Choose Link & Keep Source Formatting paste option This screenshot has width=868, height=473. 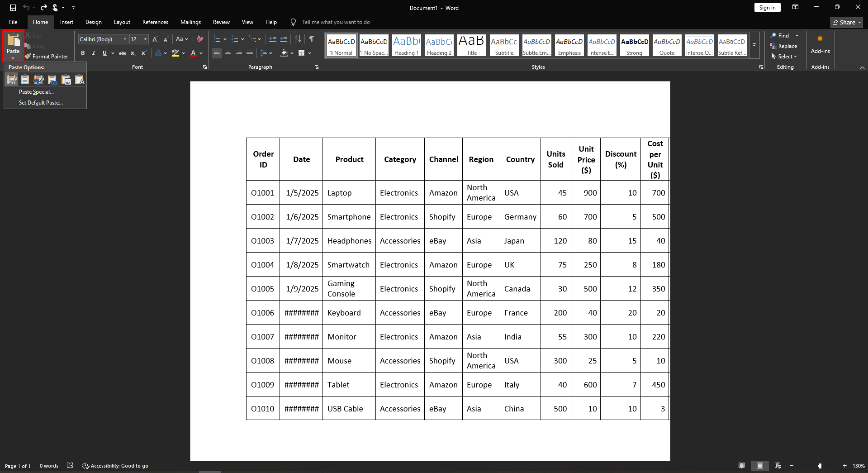[x=39, y=80]
